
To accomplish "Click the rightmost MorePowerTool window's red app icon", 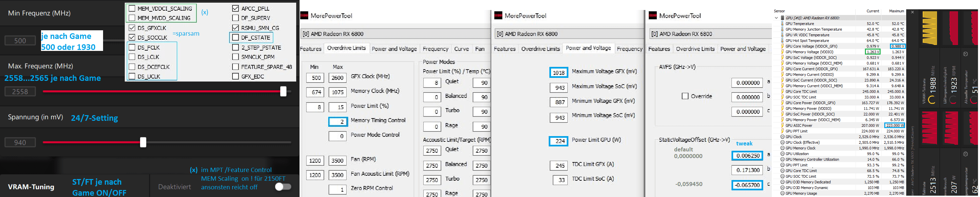I will (x=653, y=16).
